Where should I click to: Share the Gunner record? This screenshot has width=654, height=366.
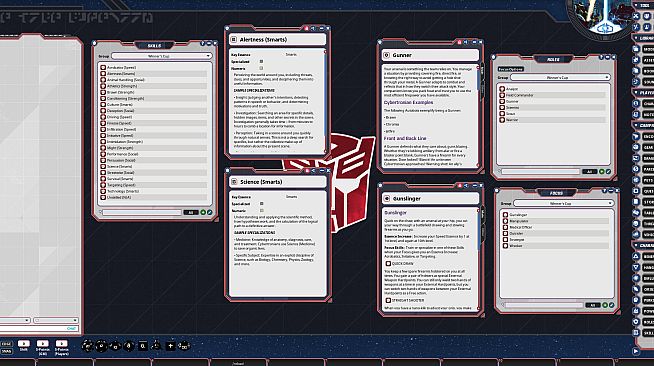466,43
